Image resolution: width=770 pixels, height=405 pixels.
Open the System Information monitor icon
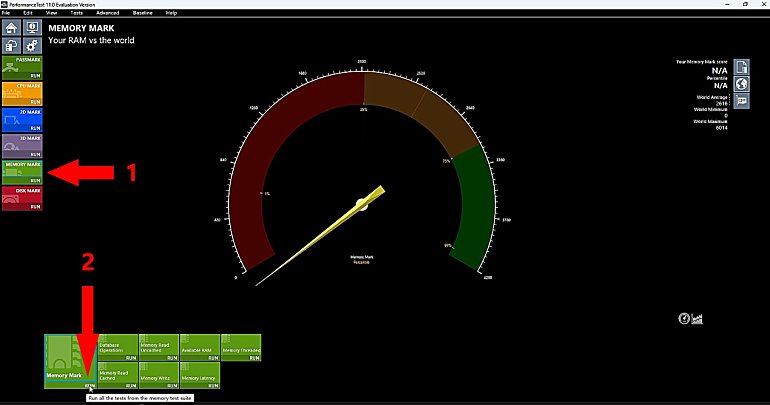[x=32, y=27]
